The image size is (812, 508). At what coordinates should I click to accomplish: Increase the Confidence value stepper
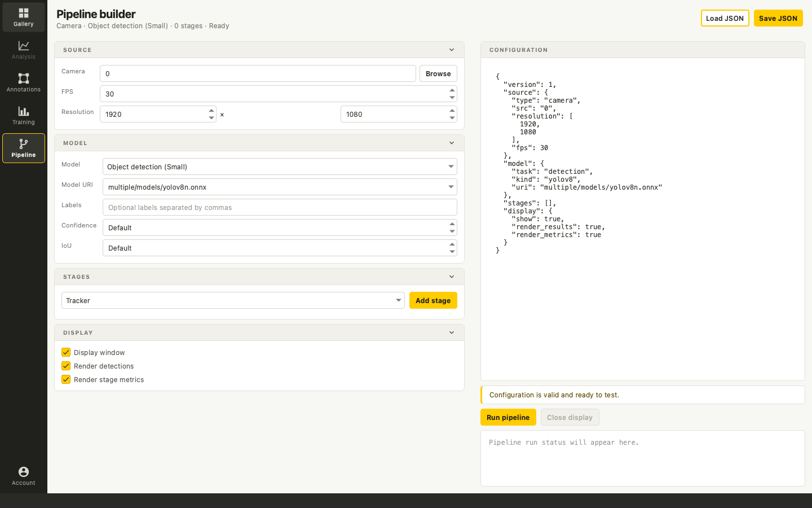[452, 224]
